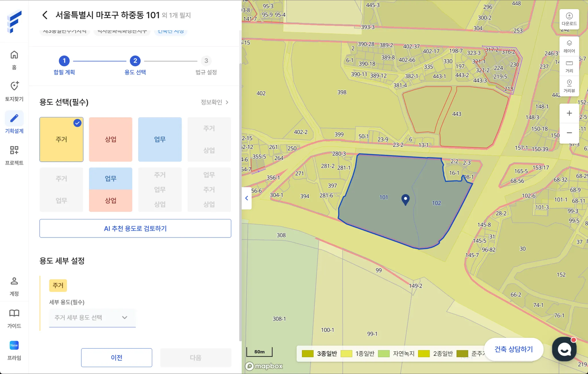
Task: Go to step 3 법규 설정
Action: click(206, 61)
